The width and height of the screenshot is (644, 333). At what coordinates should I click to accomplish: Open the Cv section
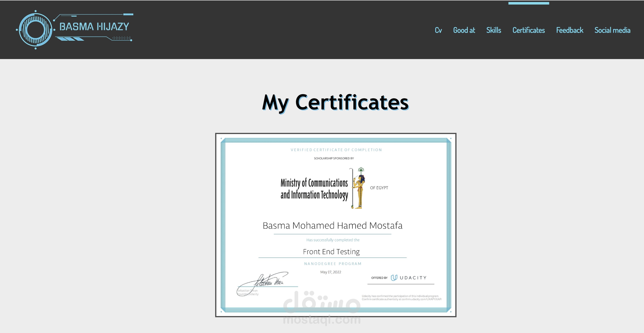[x=438, y=30]
